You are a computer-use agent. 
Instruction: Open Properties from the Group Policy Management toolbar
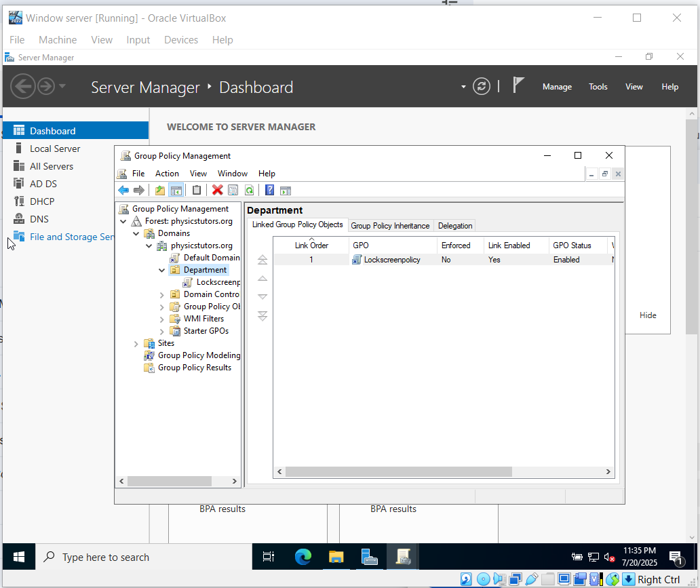pyautogui.click(x=233, y=190)
